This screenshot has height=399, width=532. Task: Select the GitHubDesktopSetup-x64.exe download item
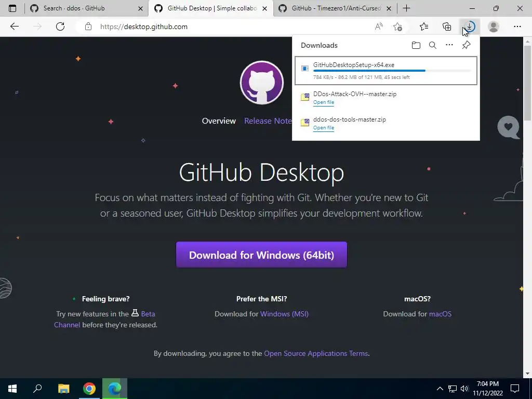[x=386, y=71]
